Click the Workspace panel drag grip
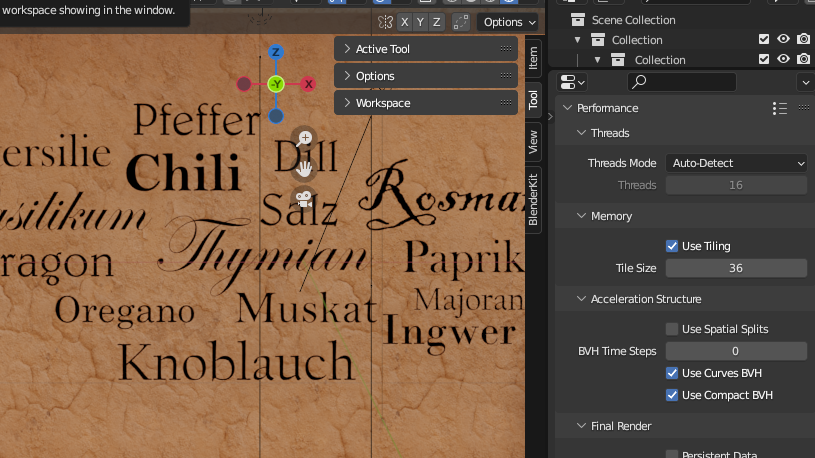This screenshot has width=815, height=458. pyautogui.click(x=506, y=102)
